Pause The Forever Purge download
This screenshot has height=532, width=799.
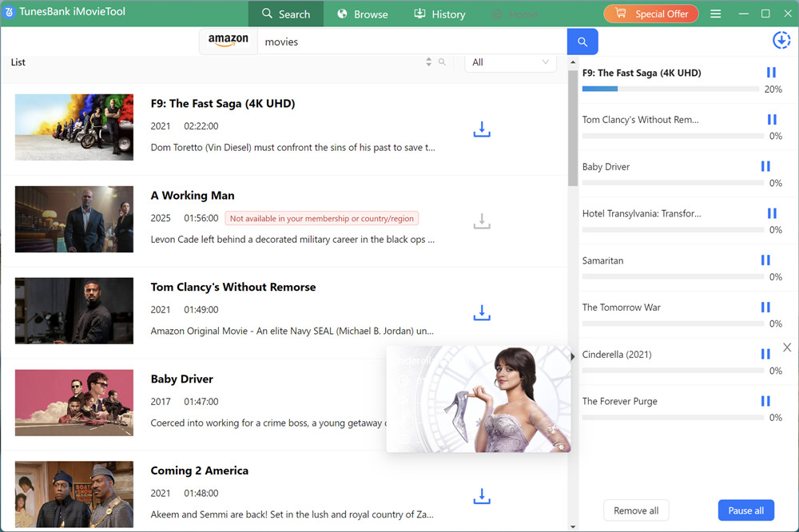coord(765,400)
